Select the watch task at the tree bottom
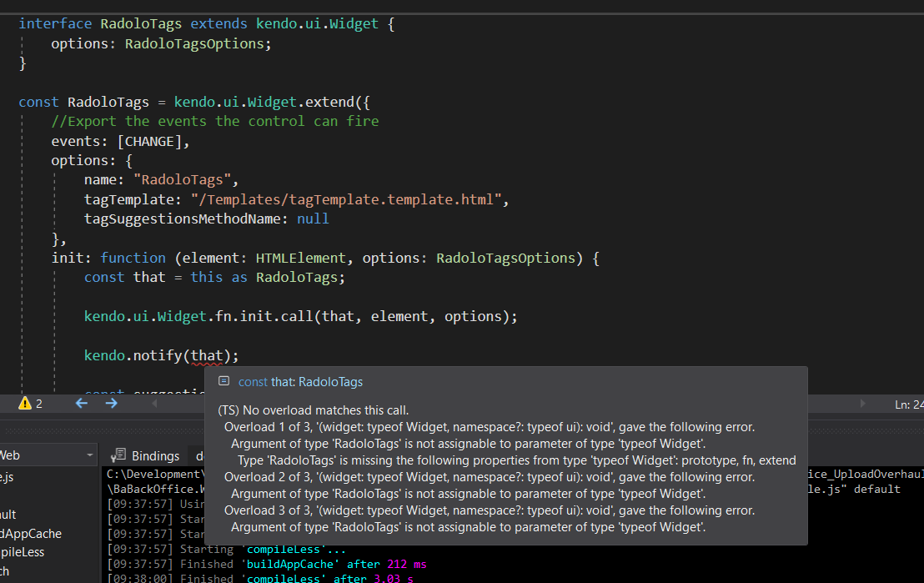Screen dimensions: 924x583 click(x=5, y=571)
